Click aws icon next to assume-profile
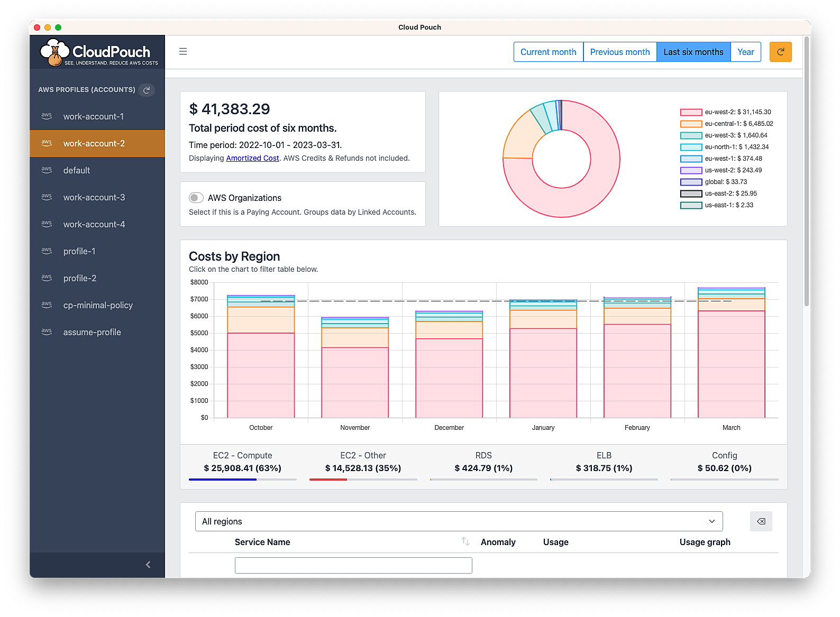The image size is (840, 617). coord(47,331)
